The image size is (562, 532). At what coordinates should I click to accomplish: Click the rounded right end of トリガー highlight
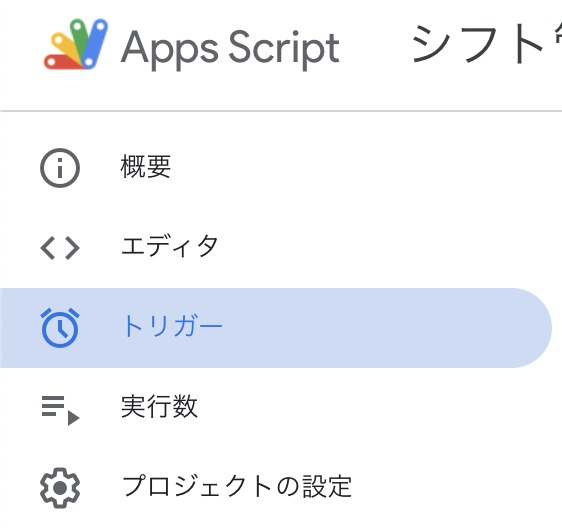point(532,328)
